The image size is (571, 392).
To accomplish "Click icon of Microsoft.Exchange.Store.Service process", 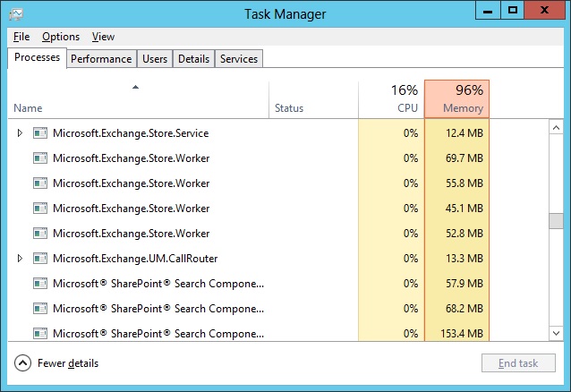I will pos(40,133).
